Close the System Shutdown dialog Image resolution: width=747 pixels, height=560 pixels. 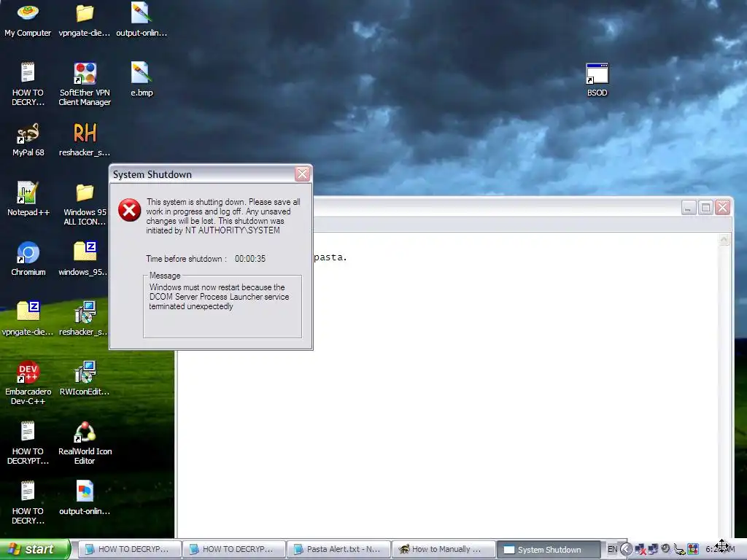[302, 174]
